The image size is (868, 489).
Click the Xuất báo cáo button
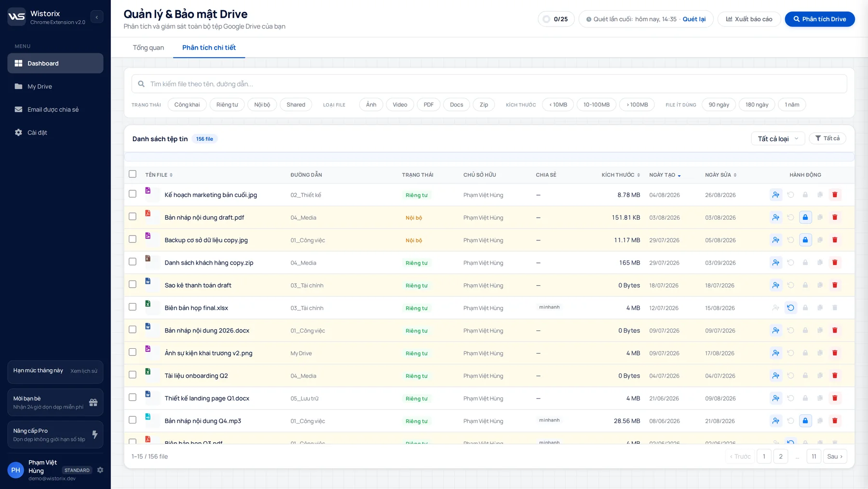tap(749, 19)
